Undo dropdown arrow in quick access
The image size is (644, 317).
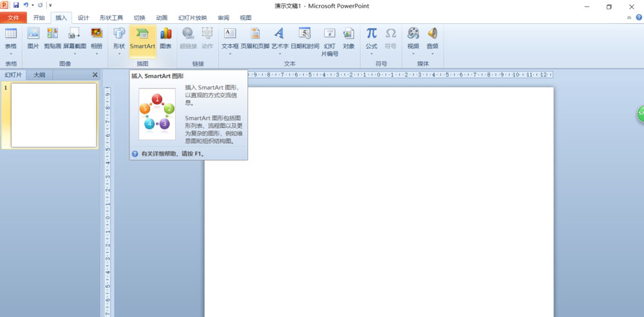tap(32, 5)
